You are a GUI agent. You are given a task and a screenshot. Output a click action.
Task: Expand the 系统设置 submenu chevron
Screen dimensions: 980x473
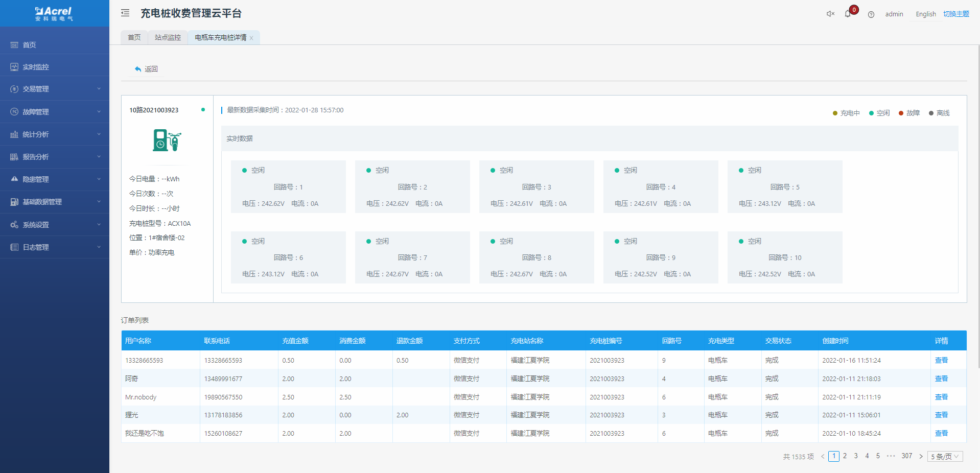tap(99, 225)
